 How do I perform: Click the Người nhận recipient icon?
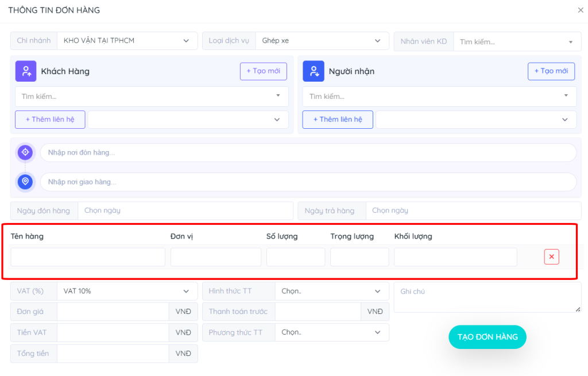point(314,71)
